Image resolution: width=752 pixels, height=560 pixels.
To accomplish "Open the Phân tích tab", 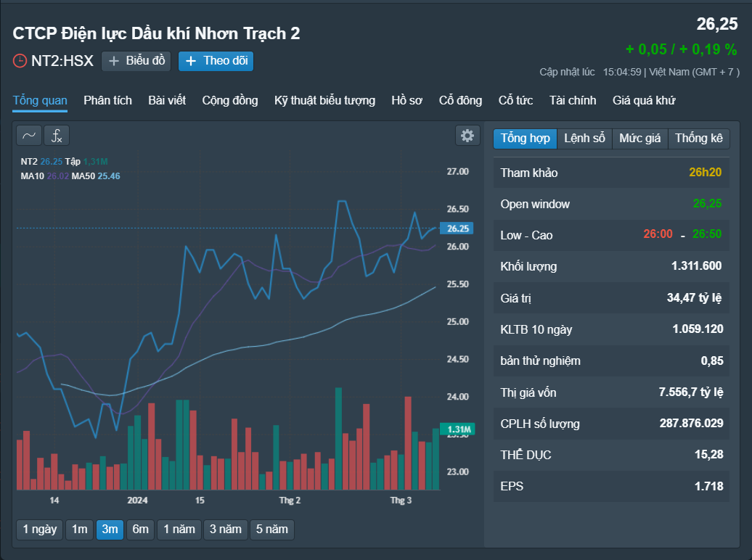I will (108, 101).
